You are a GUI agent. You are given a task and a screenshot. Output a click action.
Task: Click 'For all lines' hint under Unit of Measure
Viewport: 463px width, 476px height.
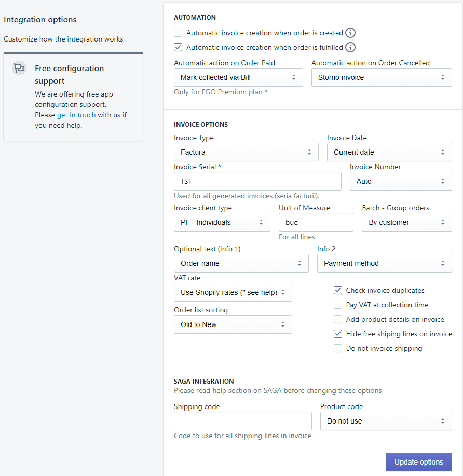[x=296, y=237]
